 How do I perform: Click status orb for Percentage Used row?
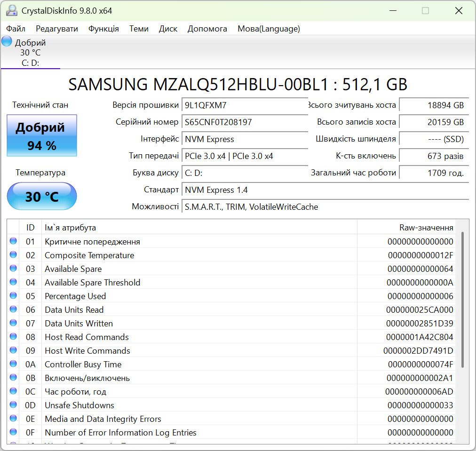13,296
